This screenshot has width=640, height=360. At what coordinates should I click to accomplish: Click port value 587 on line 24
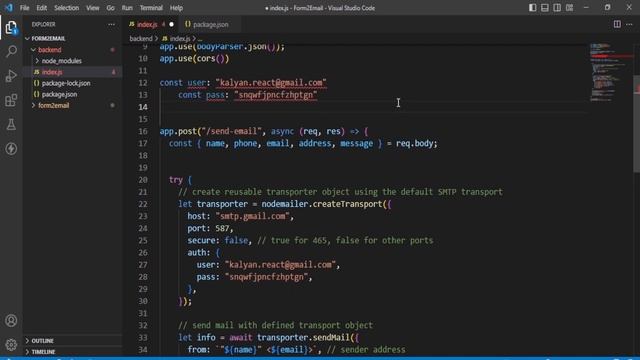222,229
